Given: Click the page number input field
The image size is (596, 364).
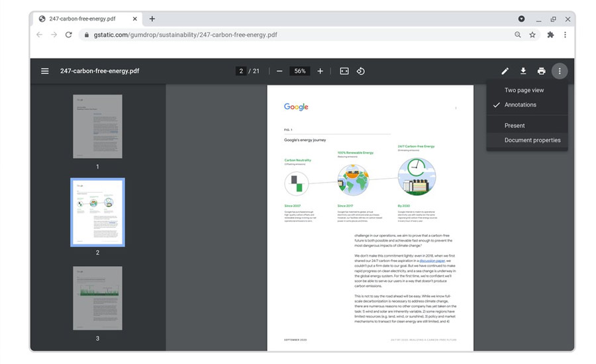Looking at the screenshot, I should [x=241, y=71].
